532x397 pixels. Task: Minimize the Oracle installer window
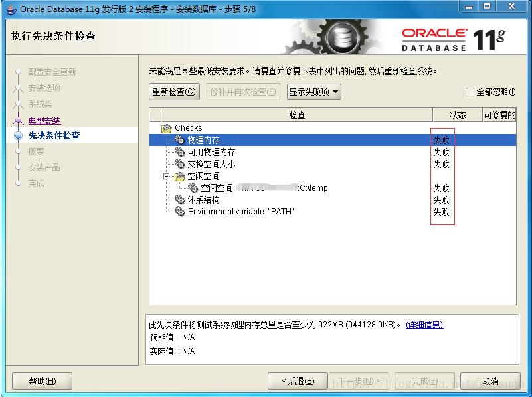[x=469, y=7]
